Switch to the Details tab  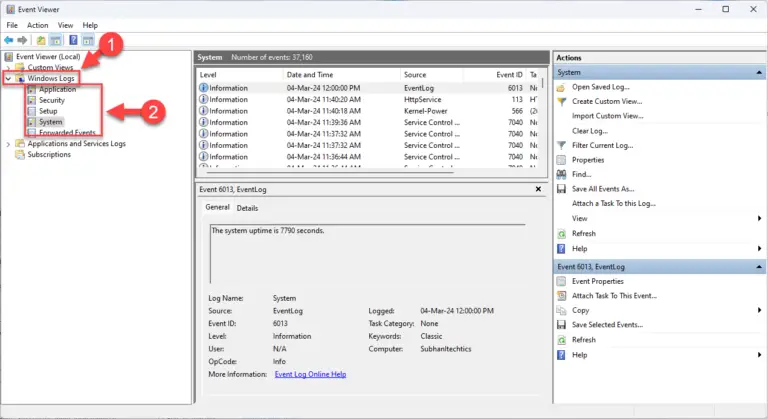[247, 208]
